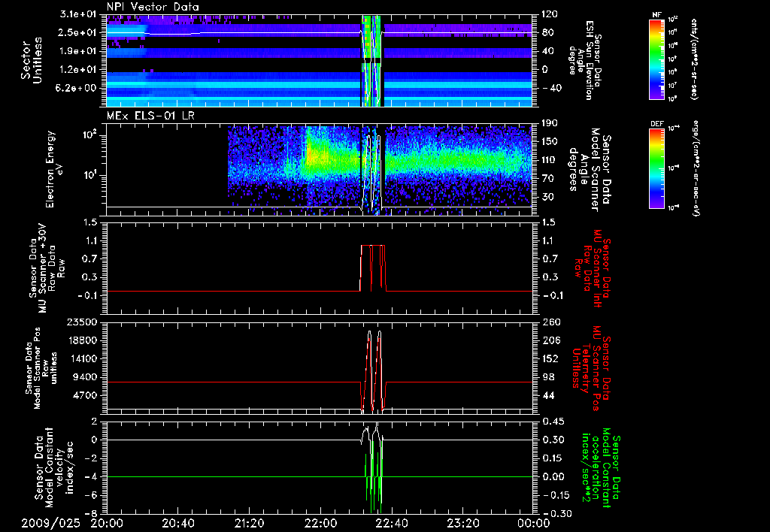Click the 'MU Scanner +30V Raw Data' axis title
The width and height of the screenshot is (770, 532).
47,268
